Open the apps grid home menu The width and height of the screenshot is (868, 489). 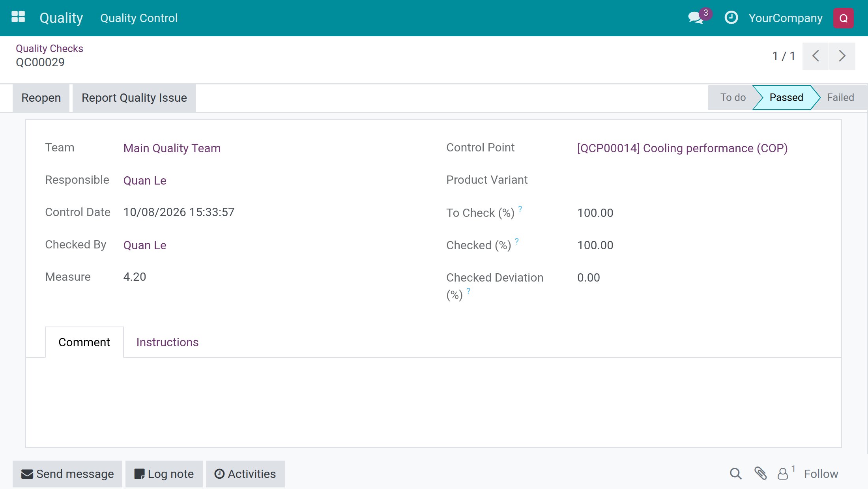click(x=18, y=17)
